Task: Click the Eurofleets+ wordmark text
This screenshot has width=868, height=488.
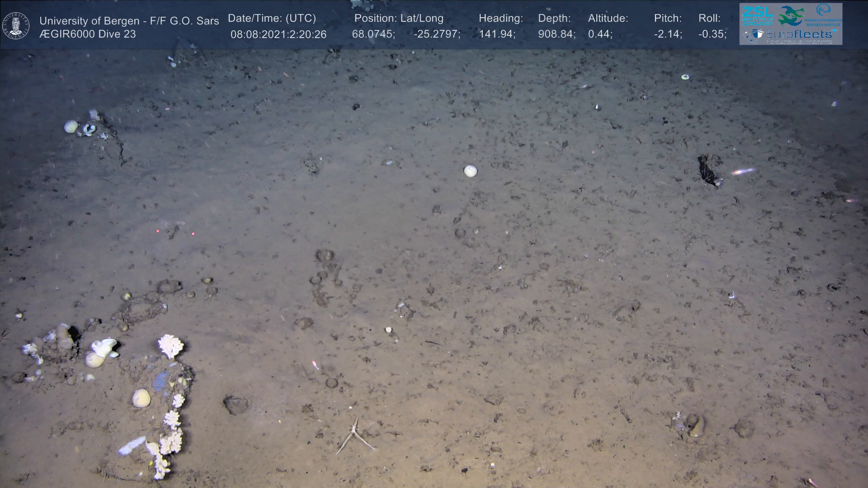Action: pos(799,34)
